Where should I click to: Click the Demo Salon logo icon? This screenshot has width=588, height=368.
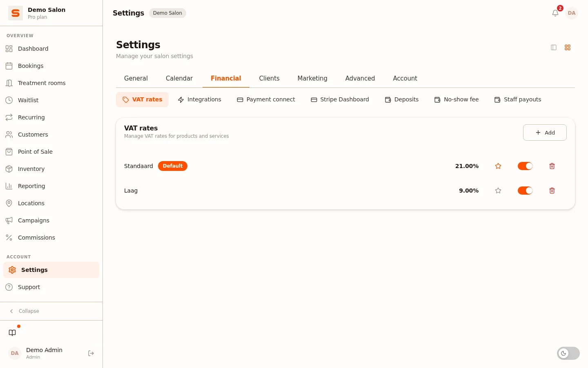(16, 13)
